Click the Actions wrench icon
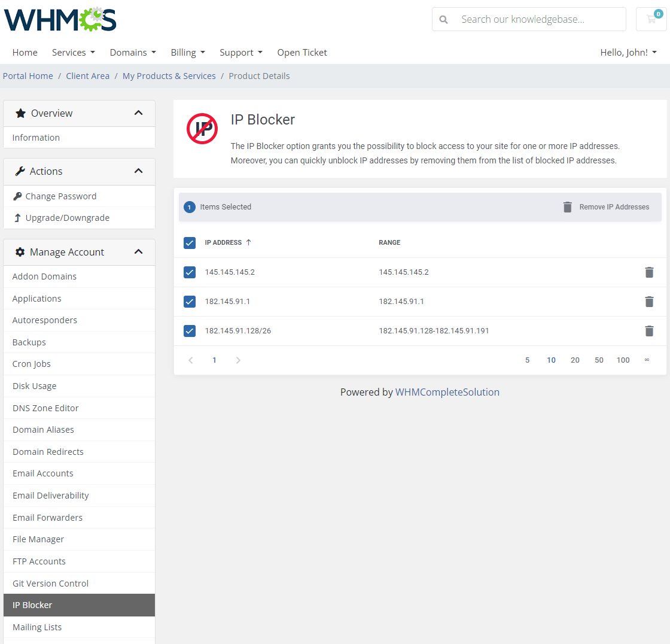670x644 pixels. [x=20, y=172]
